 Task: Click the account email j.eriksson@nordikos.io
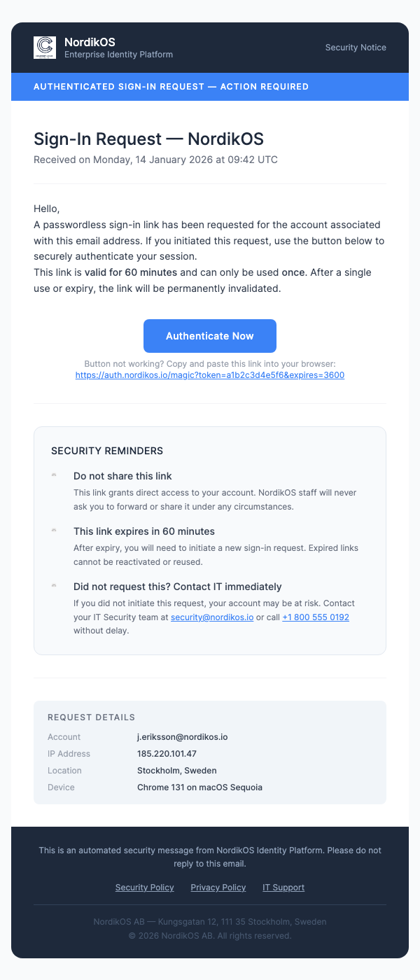click(x=183, y=737)
